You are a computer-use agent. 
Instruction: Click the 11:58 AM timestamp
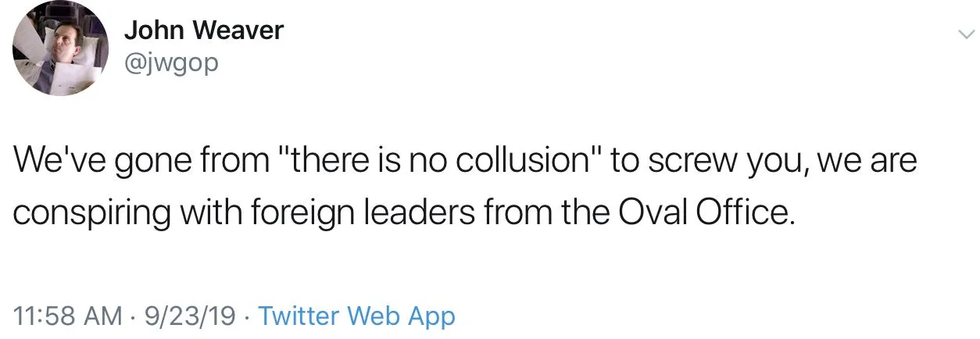click(x=68, y=316)
